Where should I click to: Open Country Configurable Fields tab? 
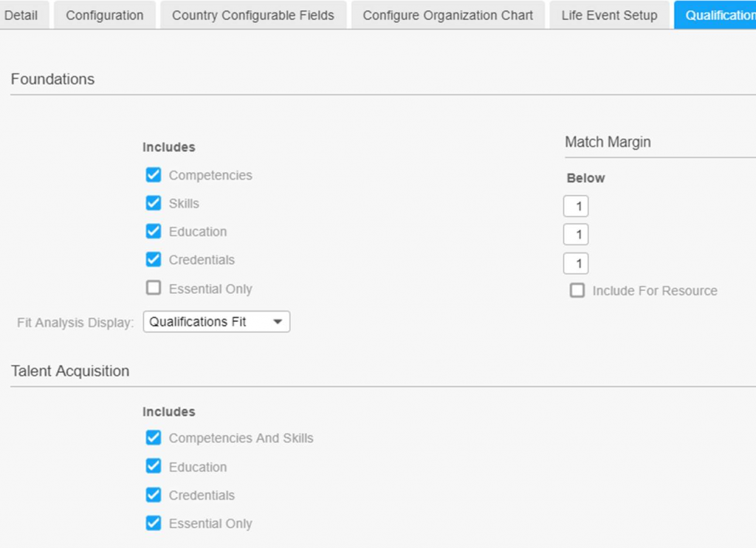pyautogui.click(x=253, y=15)
